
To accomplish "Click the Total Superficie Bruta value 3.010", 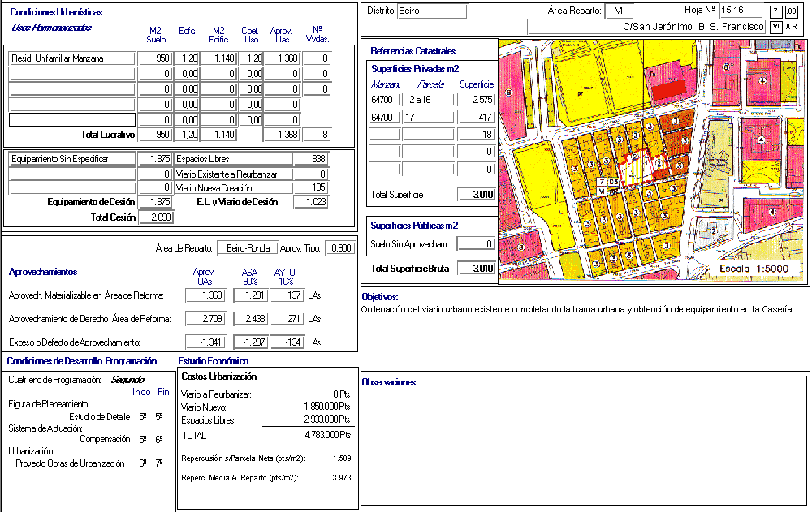I will 476,269.
